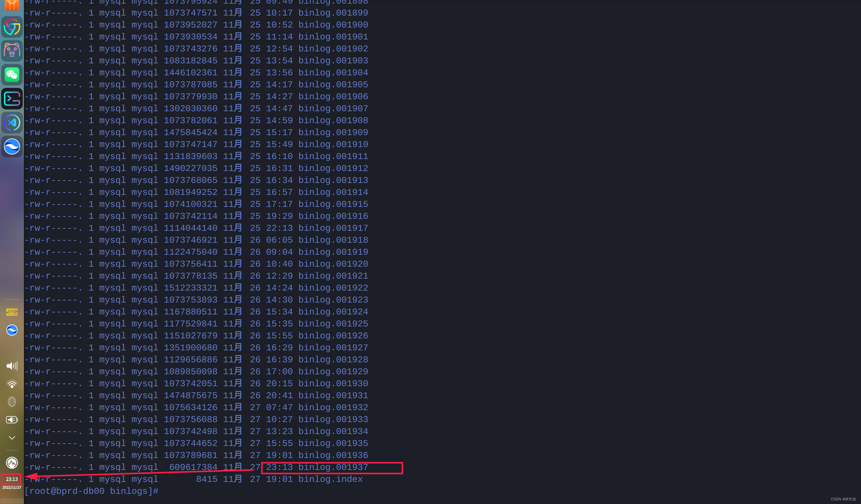Image resolution: width=861 pixels, height=504 pixels.
Task: Launch the beaver database app icon
Action: tap(12, 51)
